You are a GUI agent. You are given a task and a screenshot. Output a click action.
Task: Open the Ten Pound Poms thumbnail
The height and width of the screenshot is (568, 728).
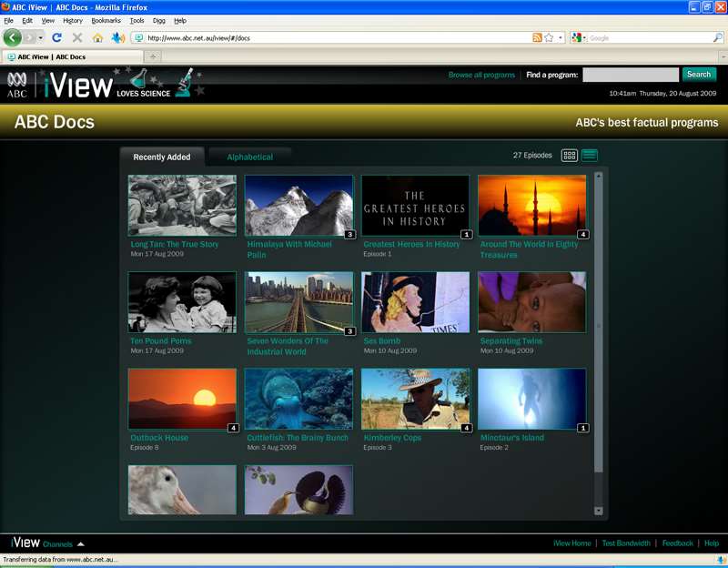pyautogui.click(x=182, y=302)
